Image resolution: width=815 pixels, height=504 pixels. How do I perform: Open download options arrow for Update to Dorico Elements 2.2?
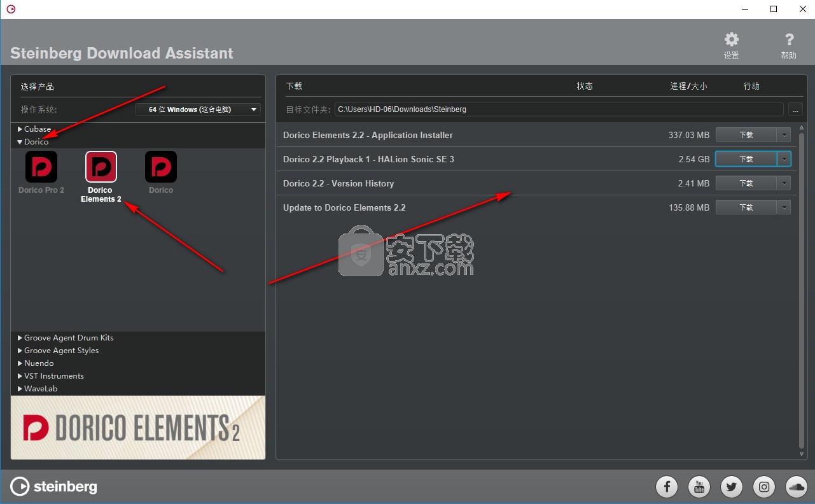coord(784,207)
